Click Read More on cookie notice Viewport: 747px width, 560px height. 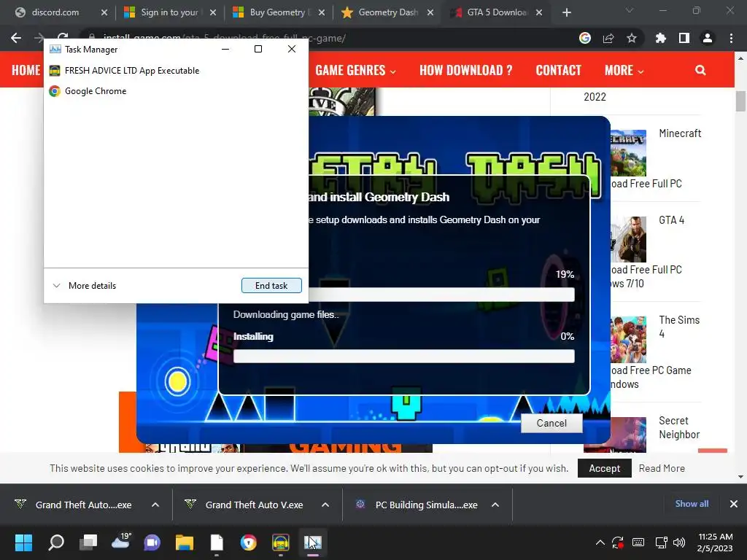[x=662, y=468]
